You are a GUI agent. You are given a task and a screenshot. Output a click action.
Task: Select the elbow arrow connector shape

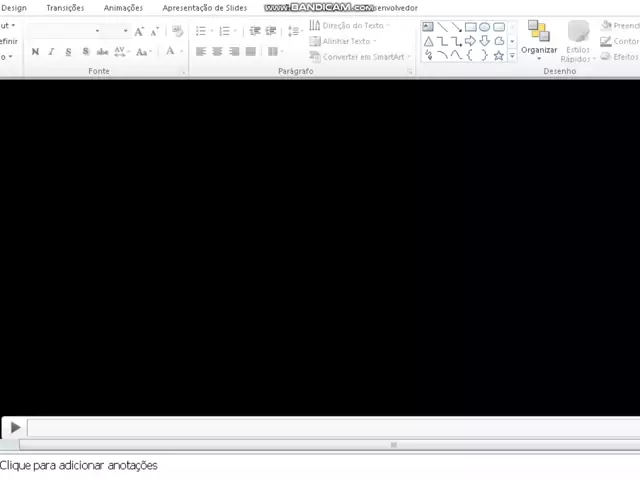456,41
